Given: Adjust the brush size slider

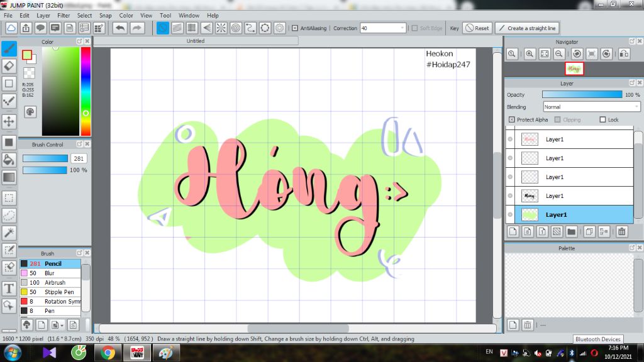Looking at the screenshot, I should [x=45, y=158].
